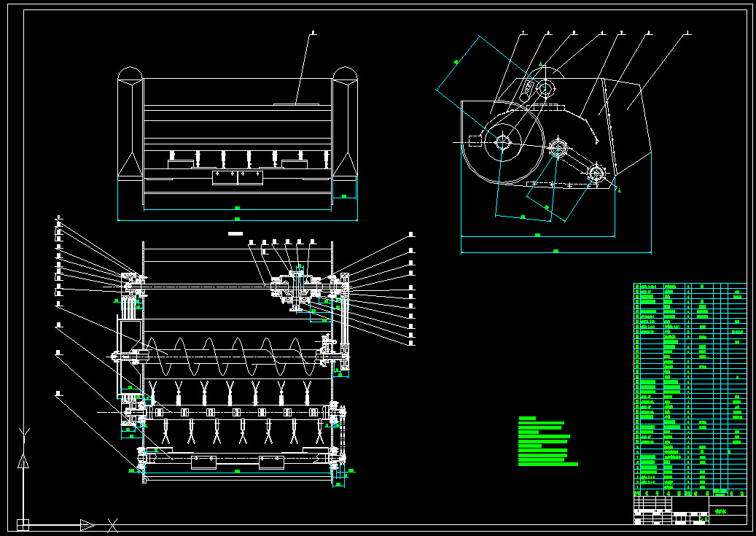Select the cyan parts list table

pos(690,389)
